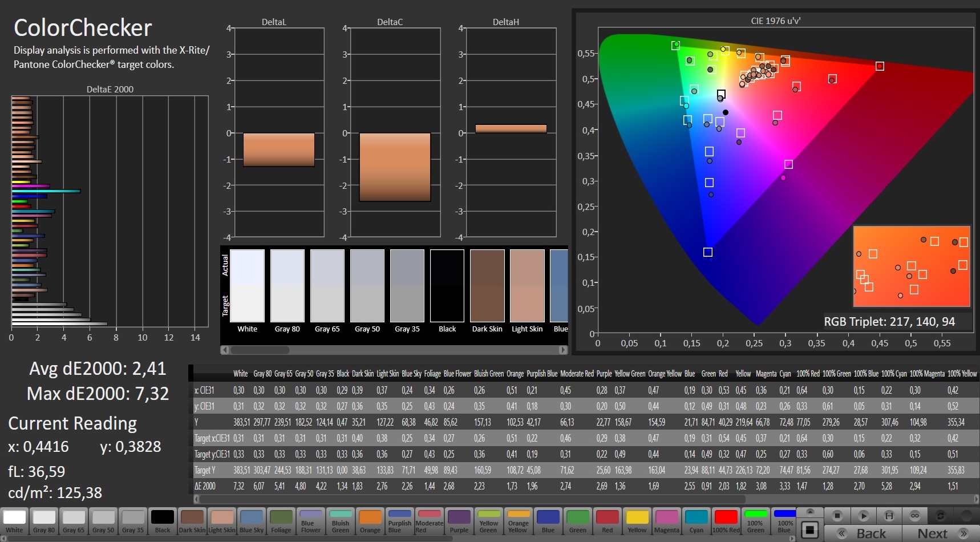Click the DeltaL chart bar
This screenshot has width=980, height=542.
tap(279, 149)
